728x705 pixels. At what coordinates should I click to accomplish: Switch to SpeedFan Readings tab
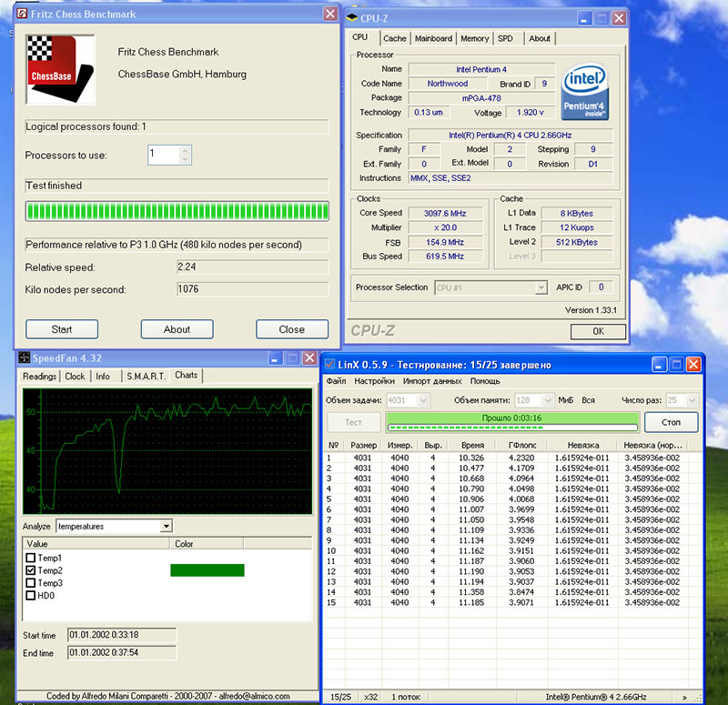(39, 376)
